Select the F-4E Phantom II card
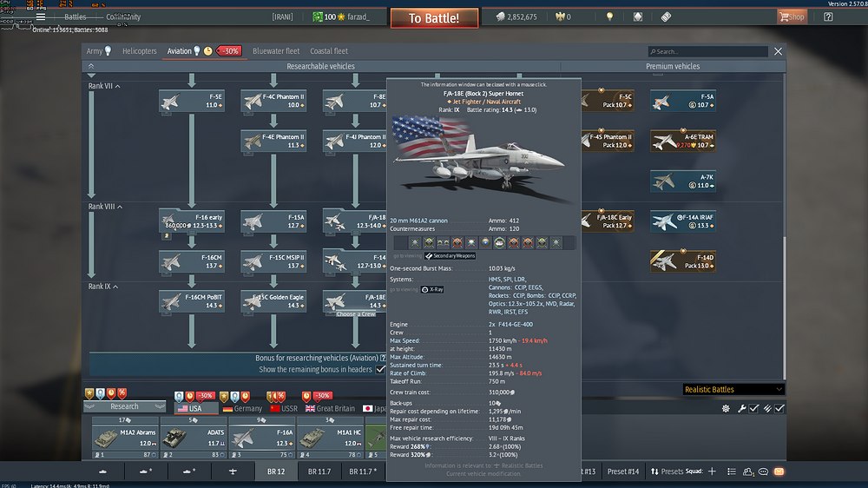 pos(273,141)
